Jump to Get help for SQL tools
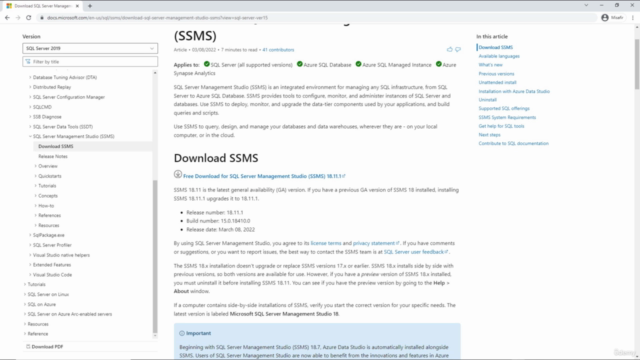Screen dimensions: 640x360 [502, 126]
